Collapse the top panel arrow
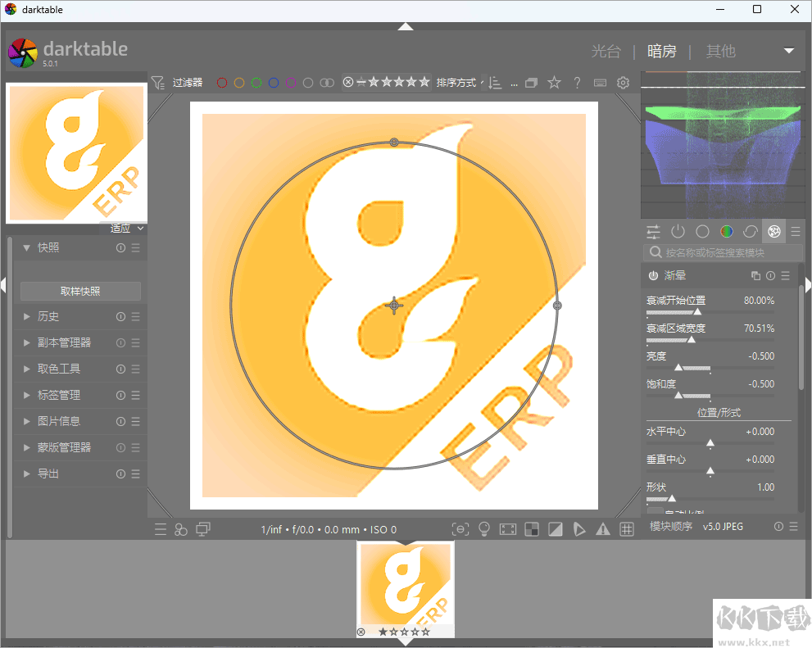 coord(406,26)
